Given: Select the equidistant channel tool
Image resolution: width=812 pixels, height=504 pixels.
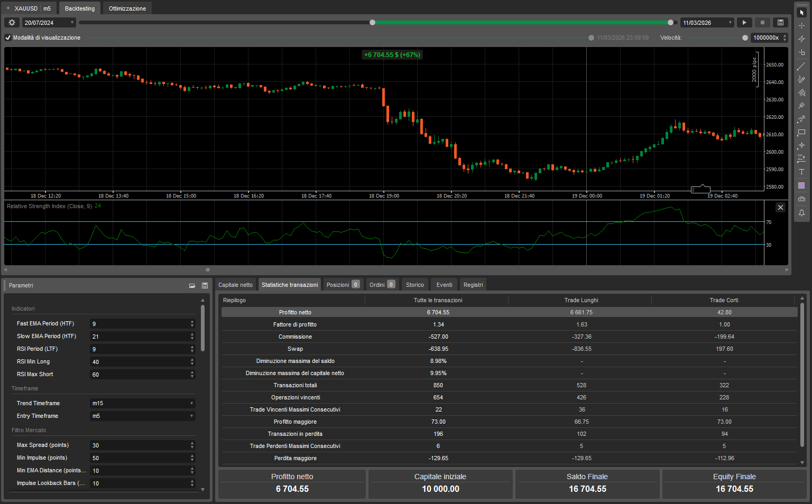Looking at the screenshot, I should click(801, 92).
